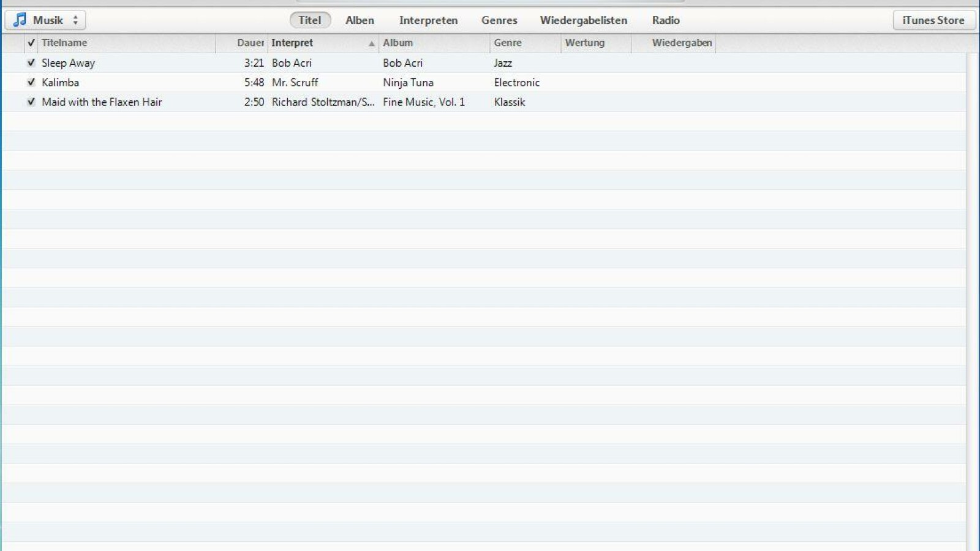
Task: Select the Radio tab
Action: 666,20
